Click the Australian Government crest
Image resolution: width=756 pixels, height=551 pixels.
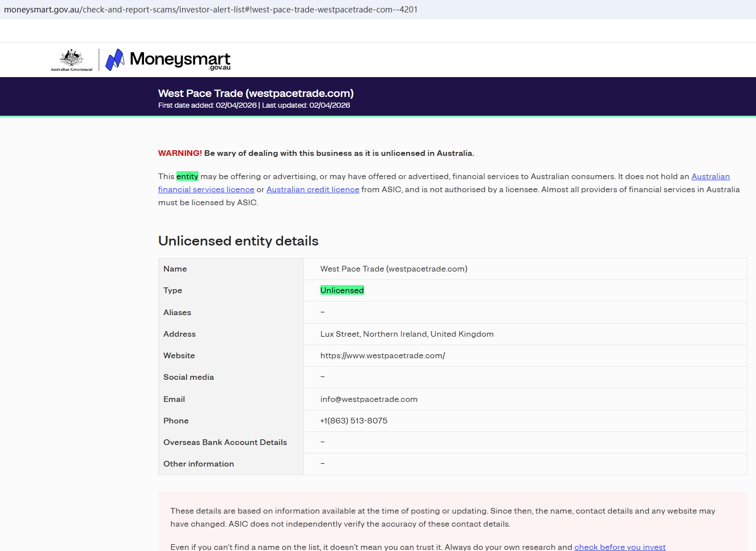click(x=71, y=60)
